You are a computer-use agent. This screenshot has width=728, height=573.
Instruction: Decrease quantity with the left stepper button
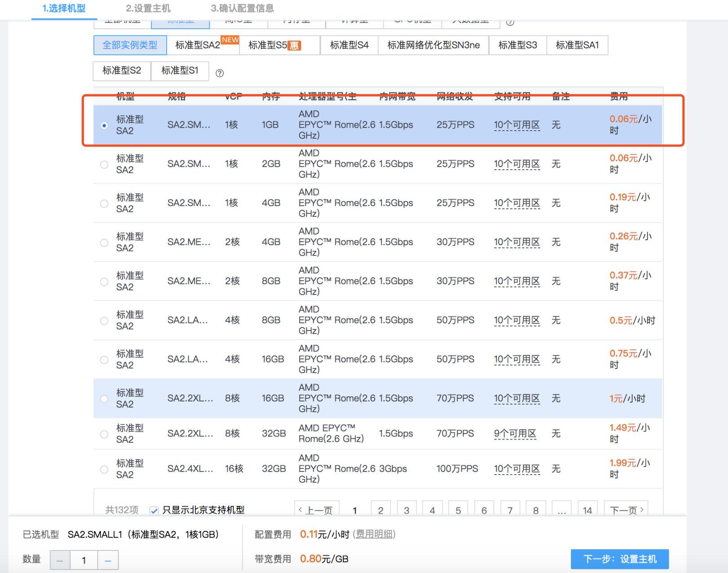point(60,560)
